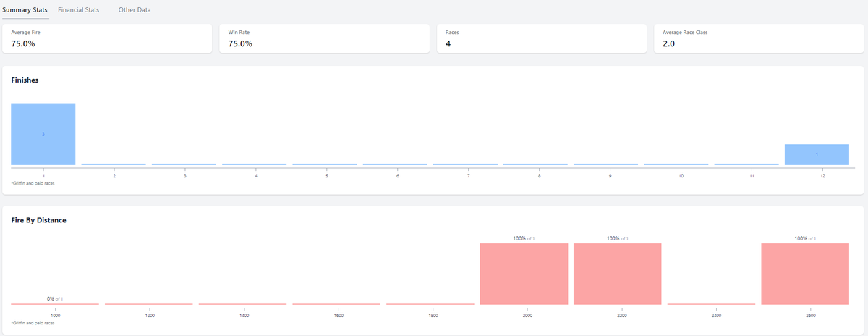Click the thin blue bar for finish position 6

coord(395,164)
